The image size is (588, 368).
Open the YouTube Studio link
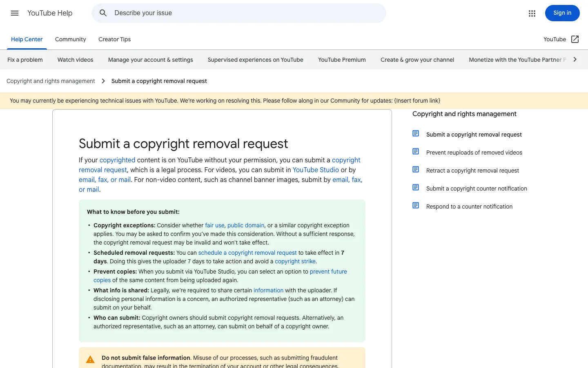(316, 170)
